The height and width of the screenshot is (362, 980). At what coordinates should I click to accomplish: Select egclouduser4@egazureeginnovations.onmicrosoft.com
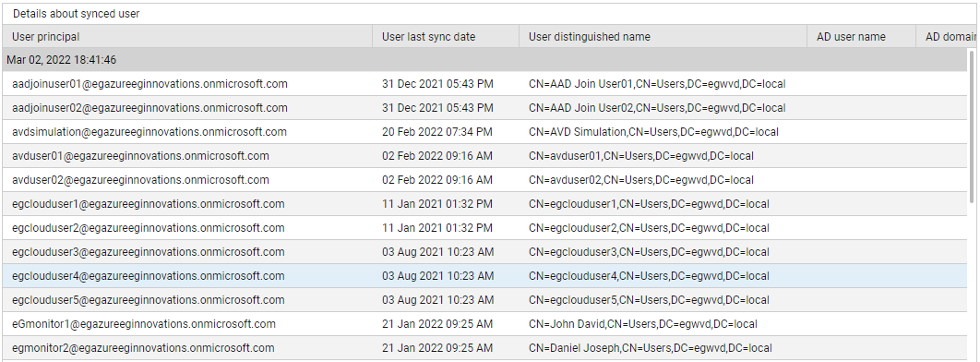(149, 276)
